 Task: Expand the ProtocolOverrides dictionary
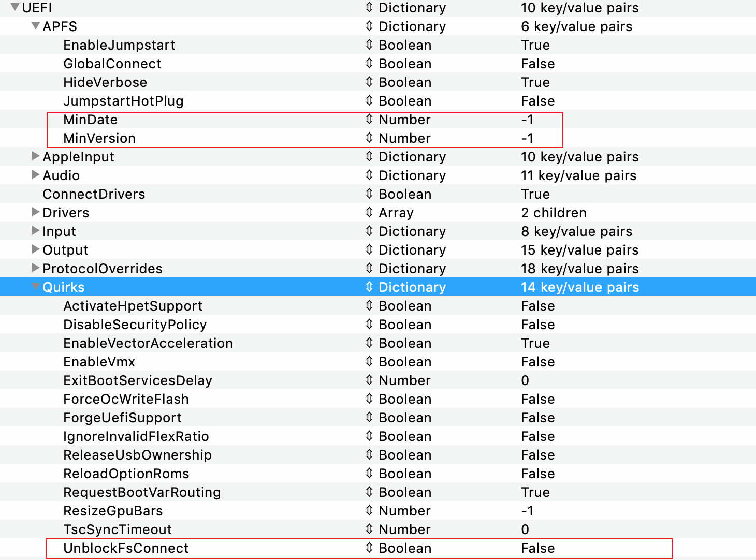(x=36, y=268)
